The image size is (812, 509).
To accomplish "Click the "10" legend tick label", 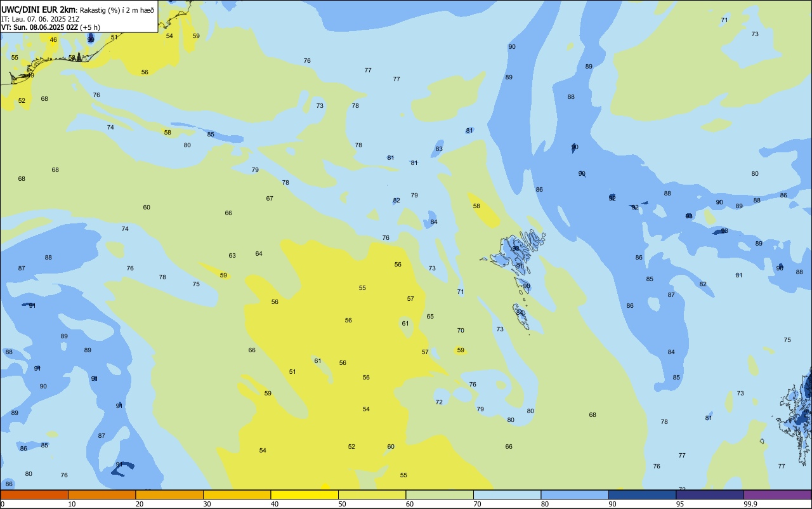I will pos(72,504).
